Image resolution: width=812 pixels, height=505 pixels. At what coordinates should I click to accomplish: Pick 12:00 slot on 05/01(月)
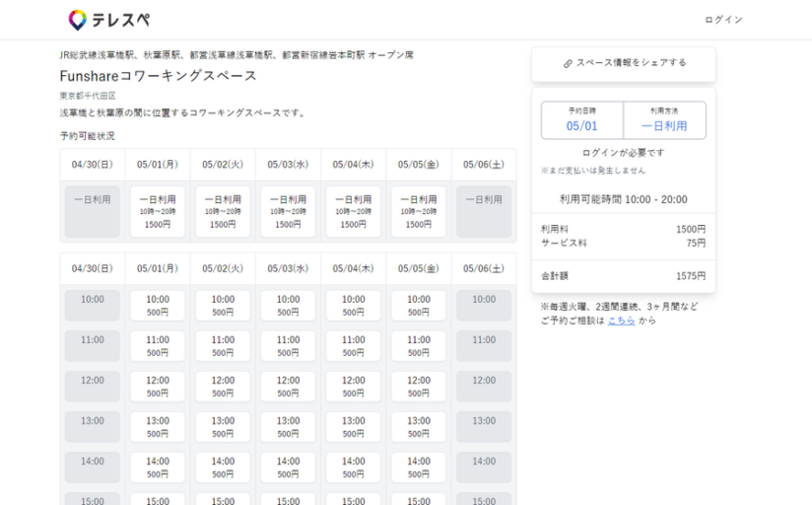coord(158,387)
